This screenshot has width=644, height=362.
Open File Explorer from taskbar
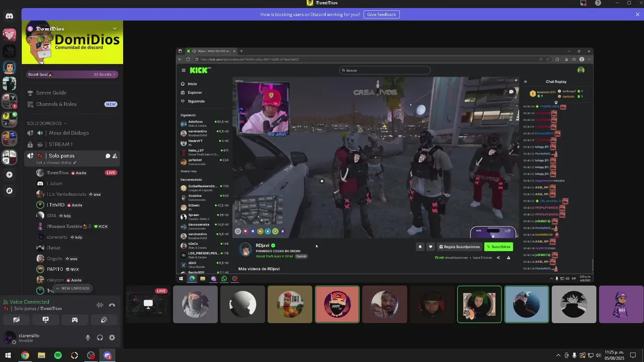pos(41,355)
